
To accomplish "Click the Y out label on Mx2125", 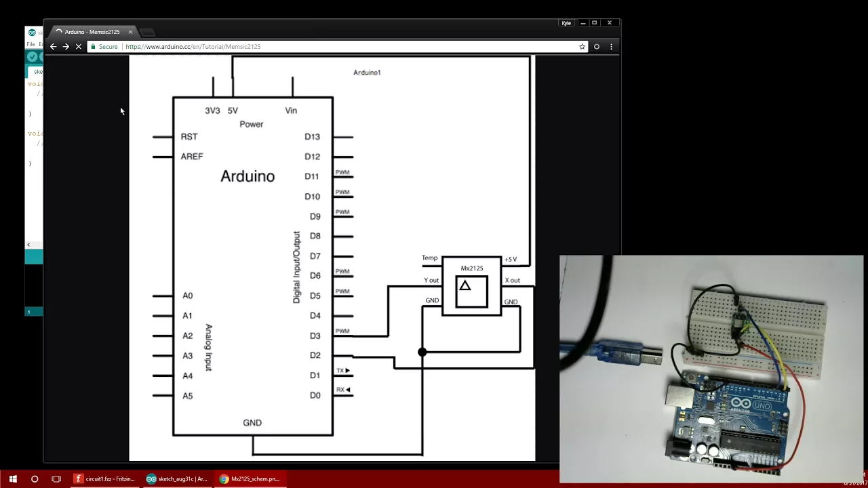I will (x=431, y=280).
